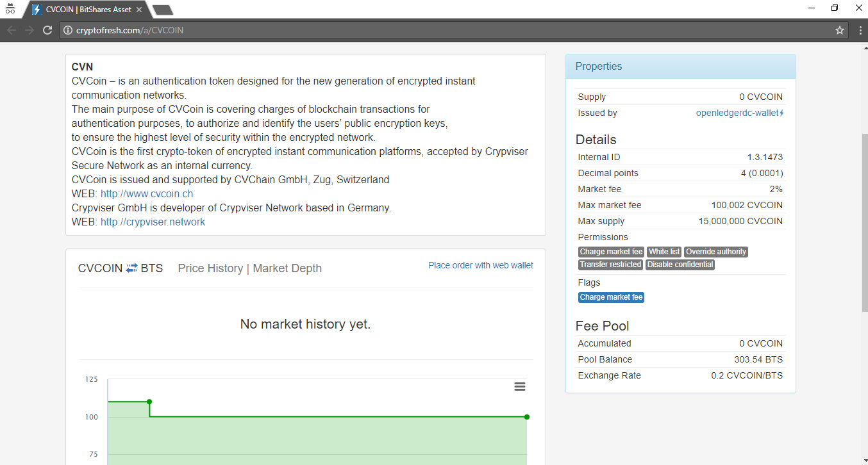This screenshot has width=868, height=465.
Task: Click the Permissions label
Action: pyautogui.click(x=603, y=237)
